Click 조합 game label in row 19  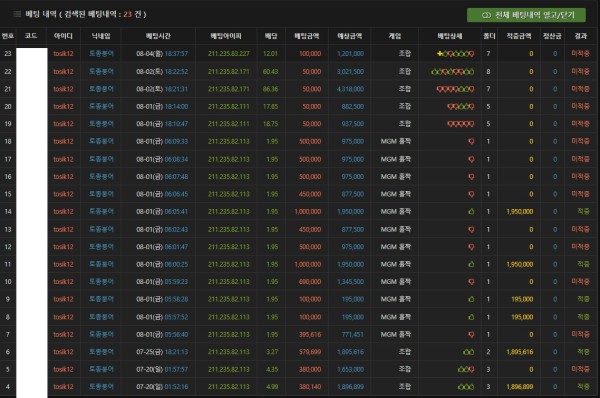pyautogui.click(x=405, y=124)
